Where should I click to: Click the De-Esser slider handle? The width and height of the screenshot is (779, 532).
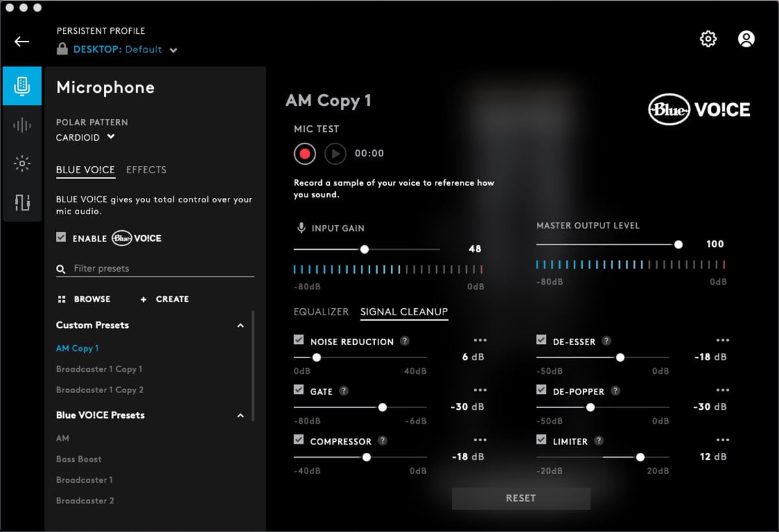tap(620, 357)
